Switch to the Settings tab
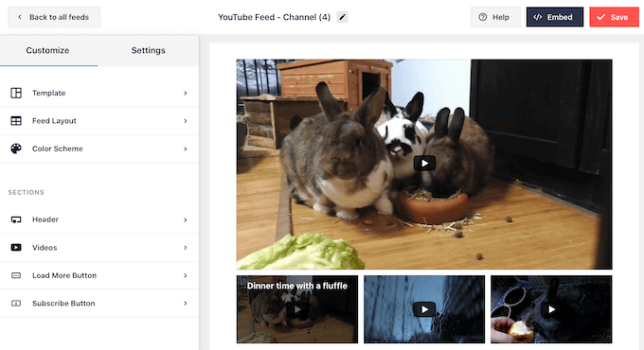This screenshot has width=644, height=350. [x=149, y=50]
